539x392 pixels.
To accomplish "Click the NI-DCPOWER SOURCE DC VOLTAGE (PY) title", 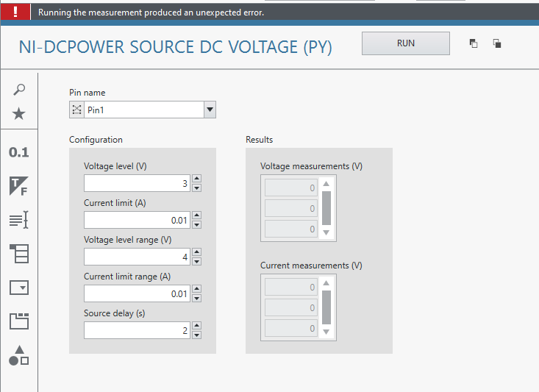I will pos(175,47).
